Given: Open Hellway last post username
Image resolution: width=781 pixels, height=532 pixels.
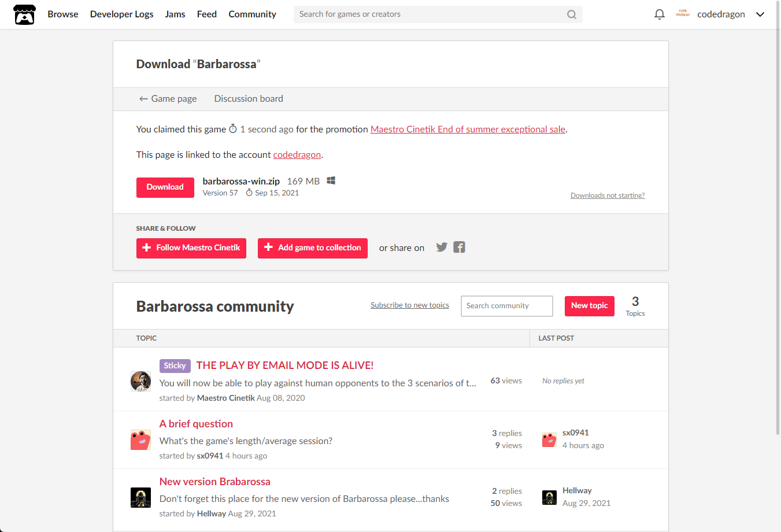Looking at the screenshot, I should 577,490.
